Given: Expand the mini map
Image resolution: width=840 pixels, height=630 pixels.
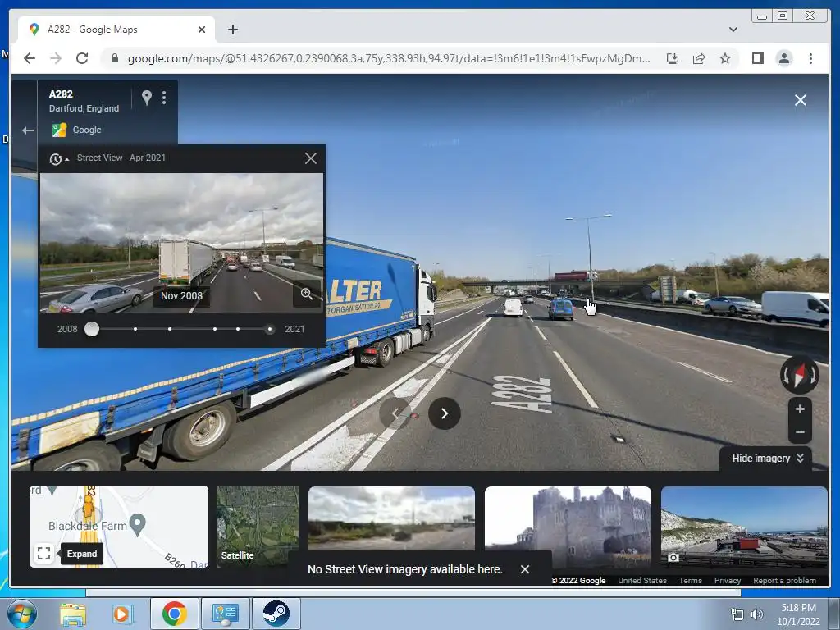Looking at the screenshot, I should (x=44, y=553).
